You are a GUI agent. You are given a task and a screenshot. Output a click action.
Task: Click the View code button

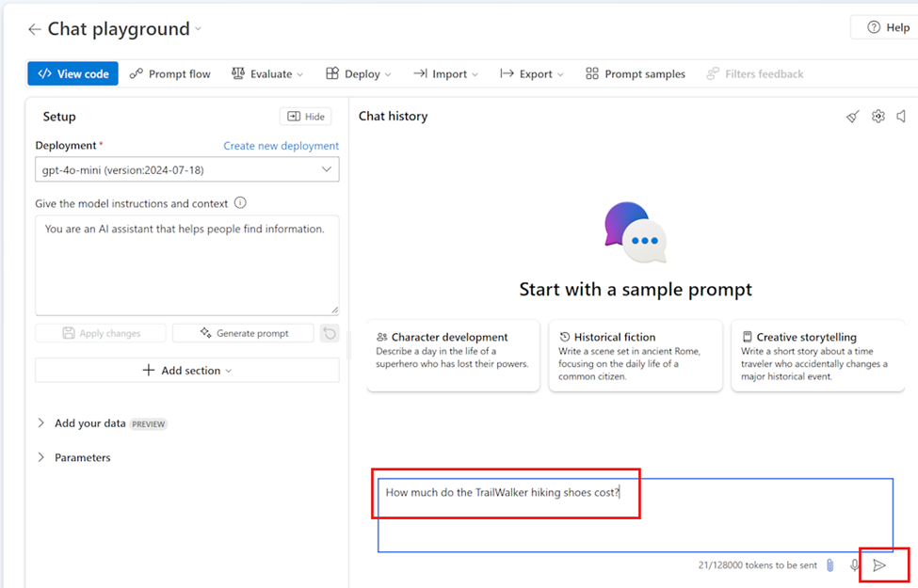point(72,73)
